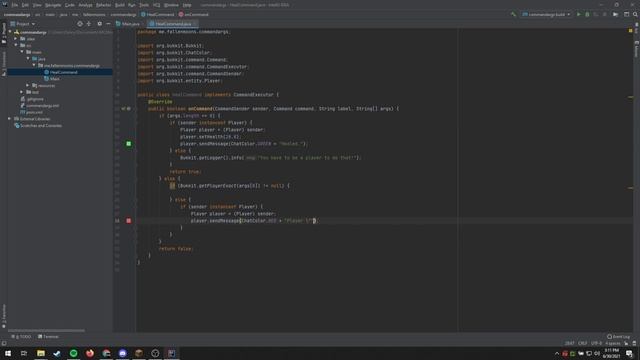Open the VCS menu
640x360 pixels.
tap(156, 5)
